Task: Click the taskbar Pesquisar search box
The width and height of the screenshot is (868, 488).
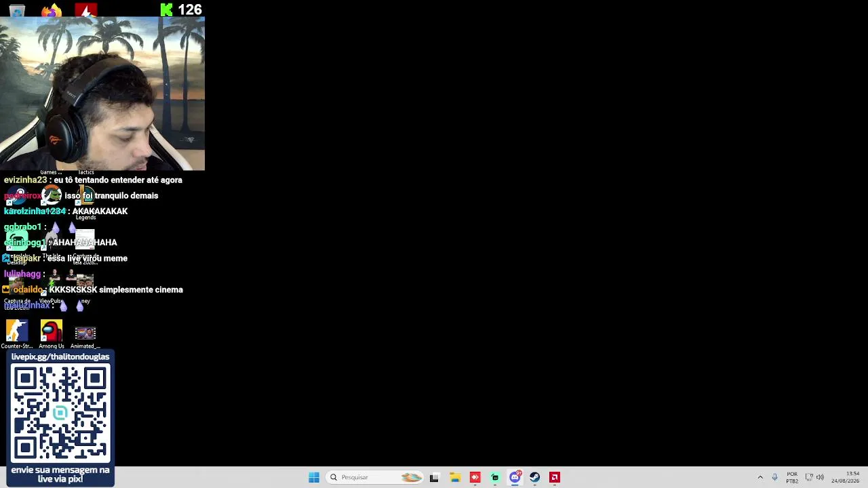Action: pos(374,477)
